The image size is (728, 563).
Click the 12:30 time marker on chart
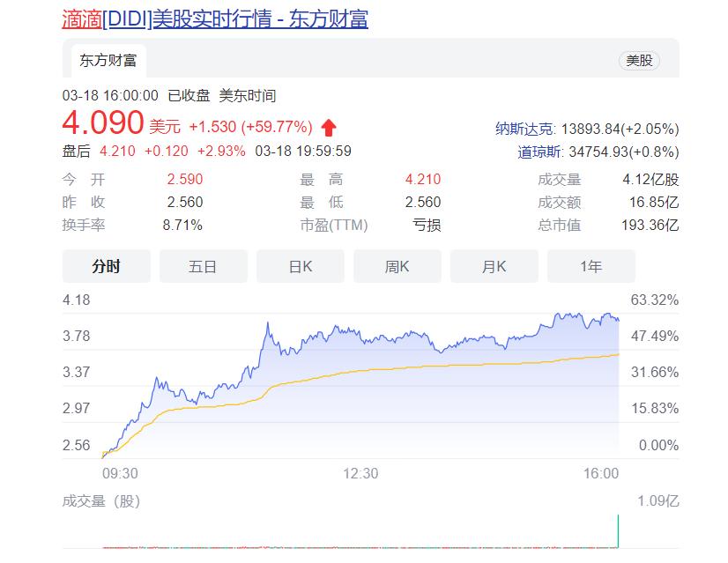coord(360,474)
